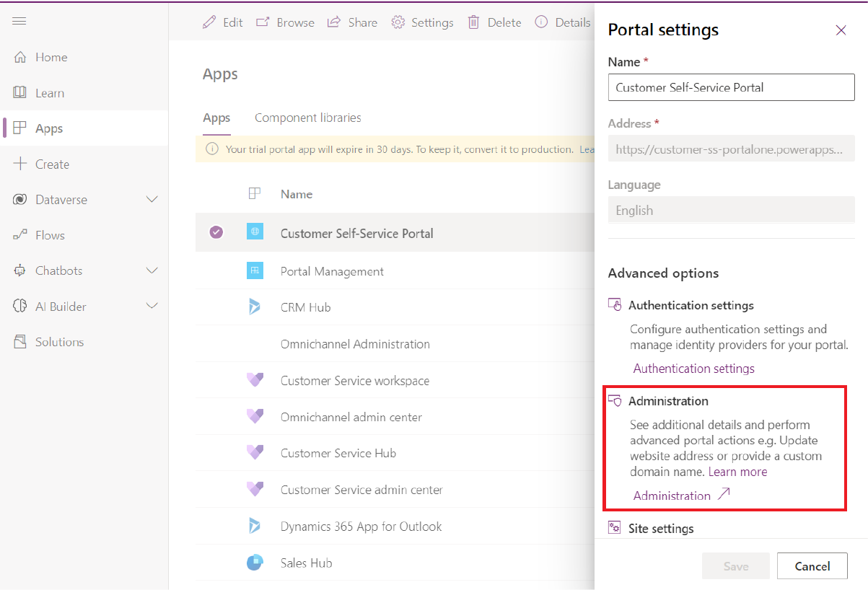Screen dimensions: 868x590
Task: Select the Customer Service admin center row
Action: coord(395,490)
